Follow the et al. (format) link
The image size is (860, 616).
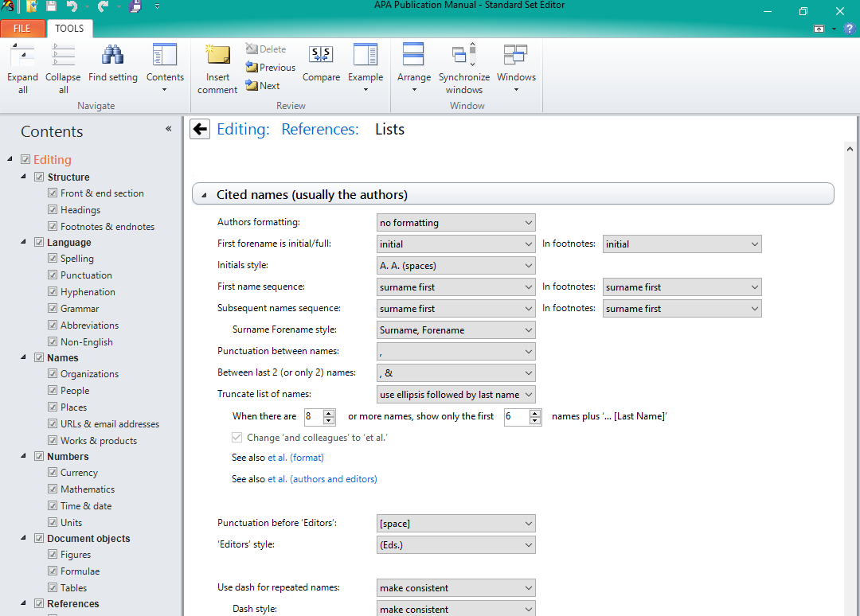click(295, 458)
